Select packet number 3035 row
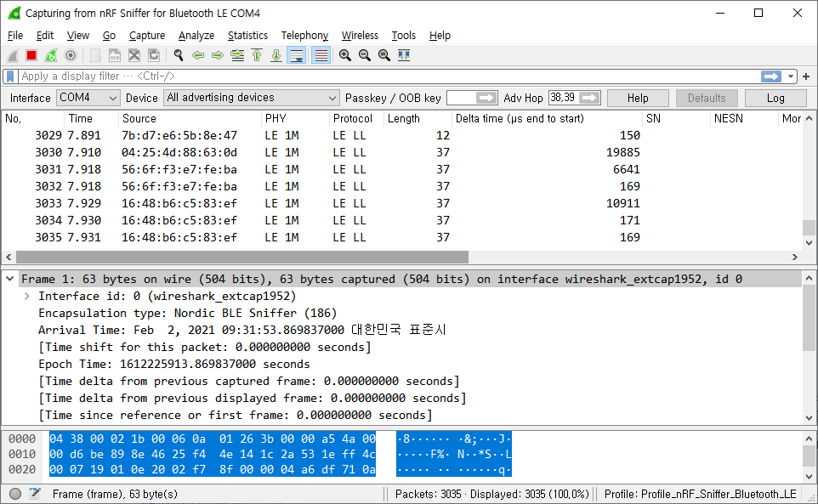Image resolution: width=818 pixels, height=504 pixels. (401, 238)
